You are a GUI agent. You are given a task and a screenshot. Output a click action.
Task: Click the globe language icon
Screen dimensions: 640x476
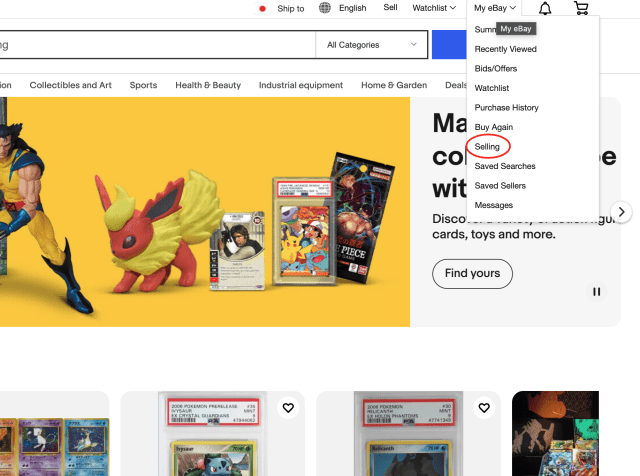[x=325, y=8]
